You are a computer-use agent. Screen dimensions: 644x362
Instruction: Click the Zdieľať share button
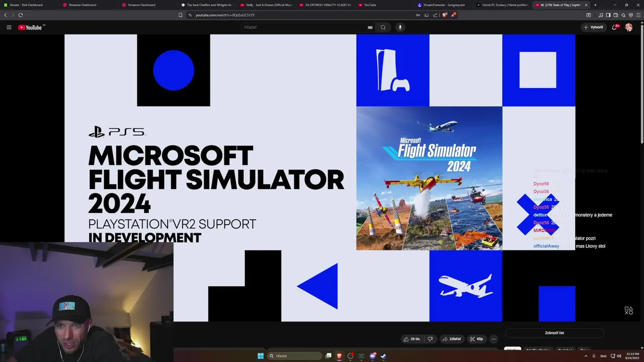click(x=452, y=339)
